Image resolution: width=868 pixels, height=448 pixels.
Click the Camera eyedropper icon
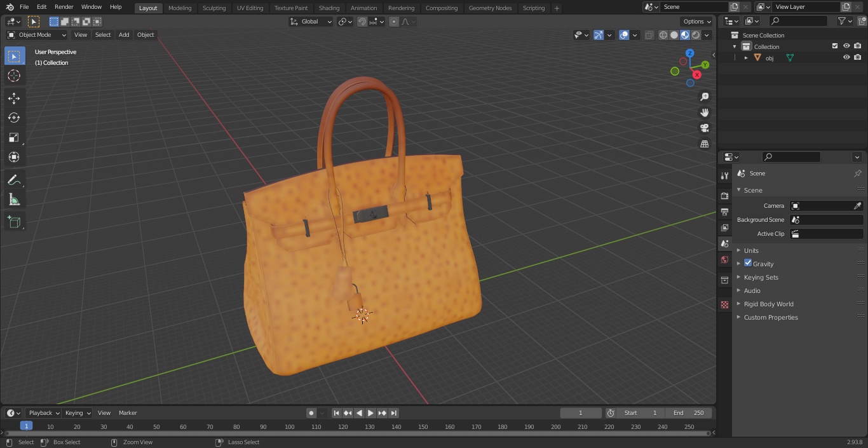tap(857, 206)
